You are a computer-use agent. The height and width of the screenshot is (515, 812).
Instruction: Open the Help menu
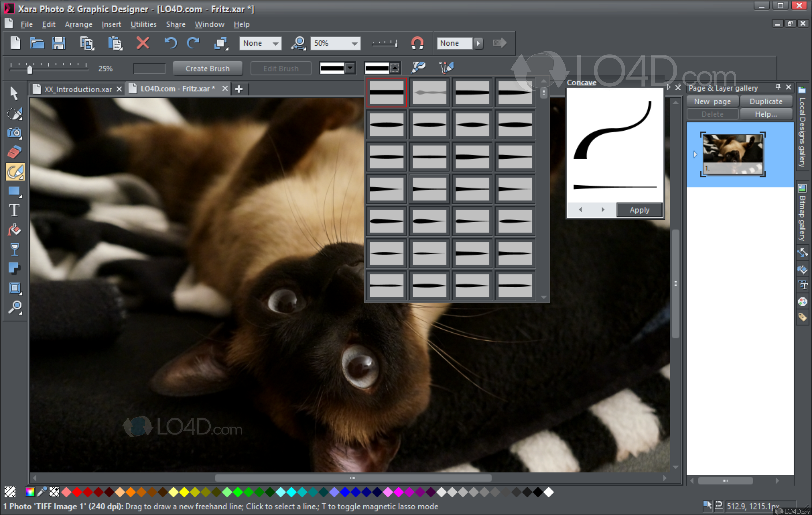click(x=241, y=24)
